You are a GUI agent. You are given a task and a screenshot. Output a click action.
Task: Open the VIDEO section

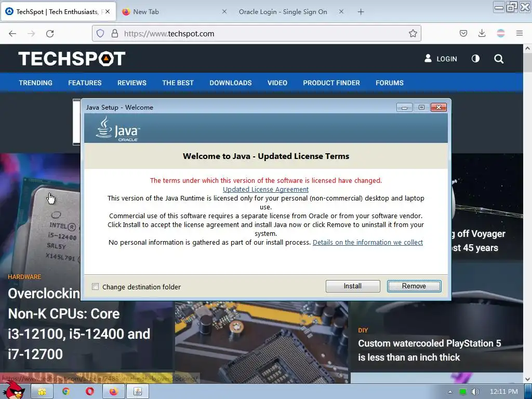(277, 83)
